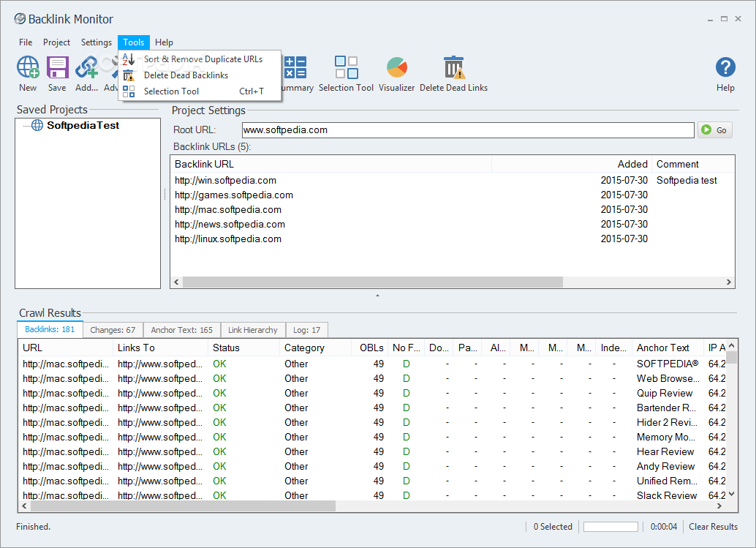Viewport: 756px width, 548px height.
Task: Switch to the Anchor Text tab
Action: point(180,330)
